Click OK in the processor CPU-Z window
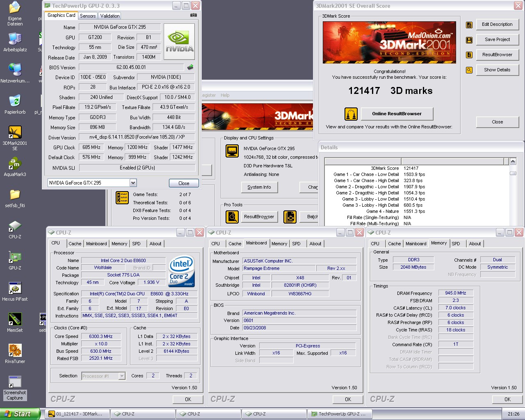The image size is (525, 420). pyautogui.click(x=188, y=399)
